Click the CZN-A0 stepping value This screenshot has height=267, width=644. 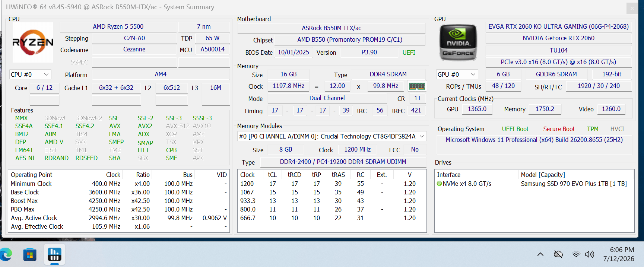[x=134, y=38]
